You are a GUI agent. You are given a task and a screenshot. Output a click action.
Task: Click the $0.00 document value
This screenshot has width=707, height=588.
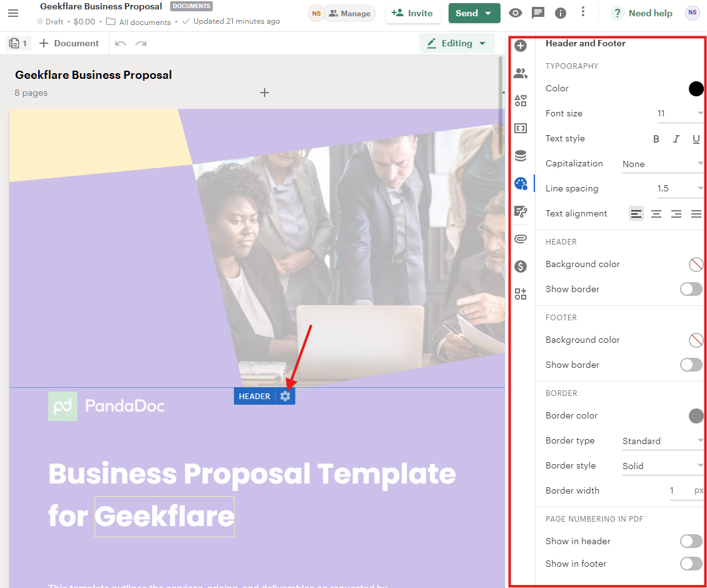84,22
